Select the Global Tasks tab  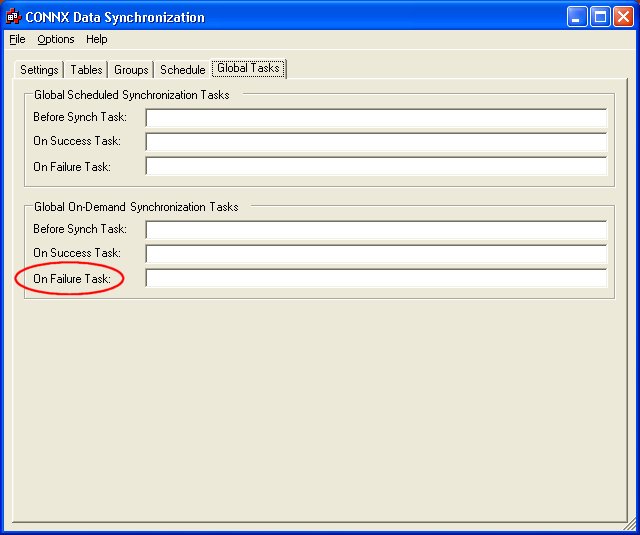pyautogui.click(x=248, y=68)
